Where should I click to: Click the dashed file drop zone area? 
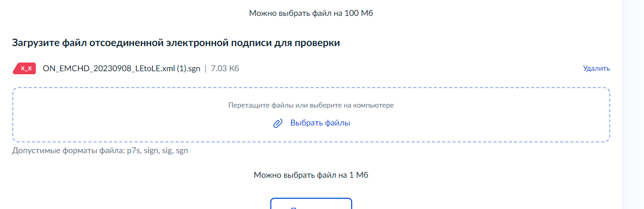311,115
